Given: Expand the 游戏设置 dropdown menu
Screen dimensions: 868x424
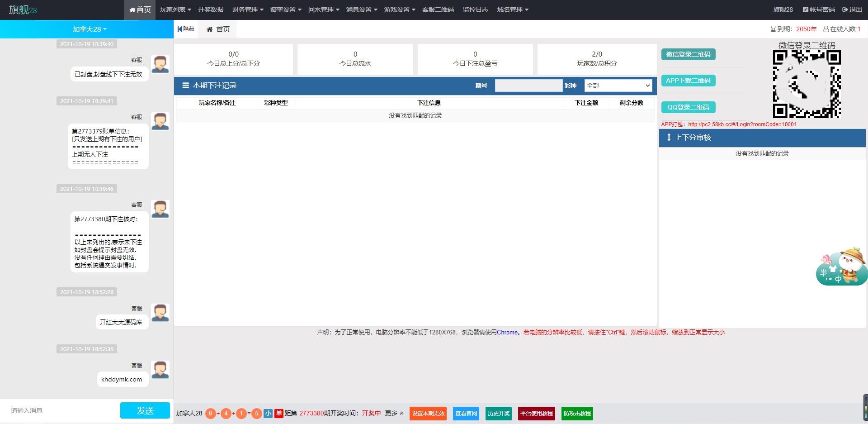Looking at the screenshot, I should 400,10.
